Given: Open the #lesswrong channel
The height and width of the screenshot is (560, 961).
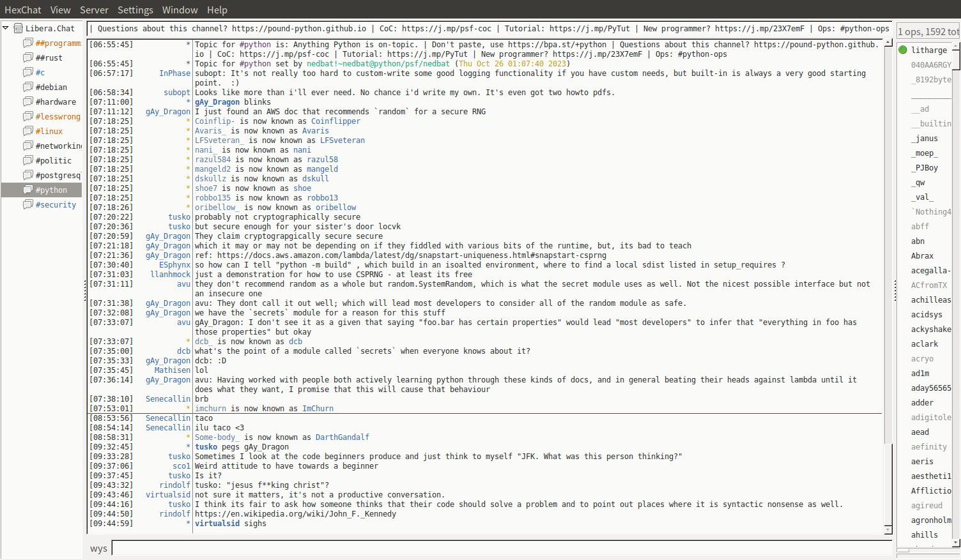Looking at the screenshot, I should pyautogui.click(x=58, y=116).
